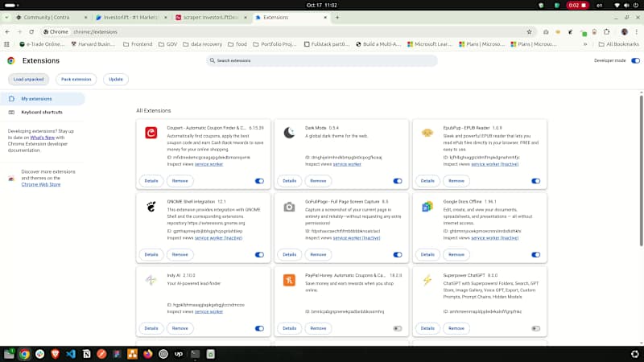Open the Chrome Web Store link
Image resolution: width=644 pixels, height=362 pixels.
pos(41,185)
